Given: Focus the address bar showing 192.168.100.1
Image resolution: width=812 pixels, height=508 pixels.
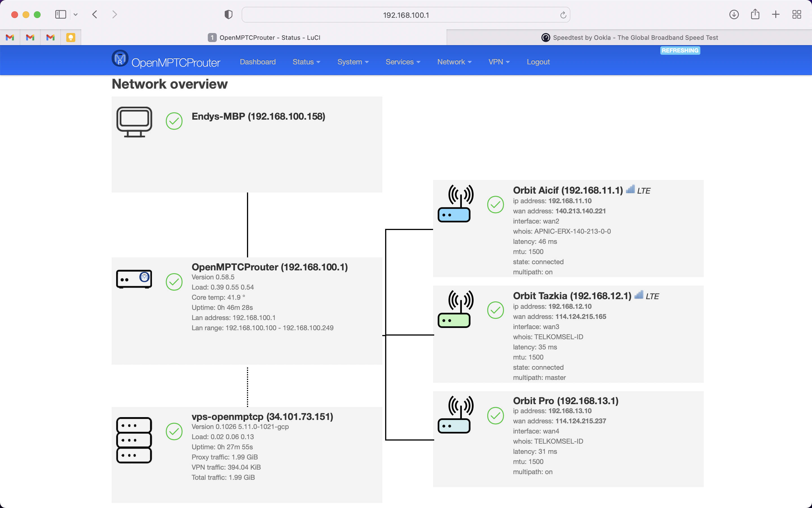Looking at the screenshot, I should pos(406,15).
